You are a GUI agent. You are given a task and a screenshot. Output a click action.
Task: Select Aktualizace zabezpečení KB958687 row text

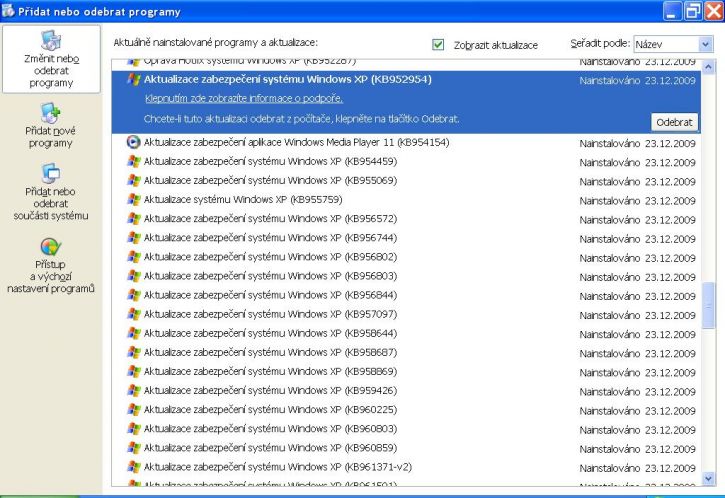pos(270,352)
